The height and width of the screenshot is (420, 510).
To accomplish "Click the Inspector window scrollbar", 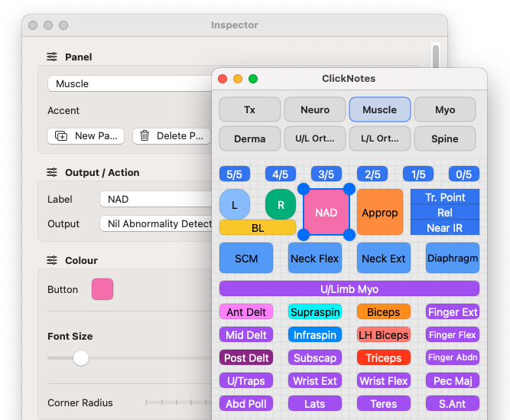I will 436,56.
